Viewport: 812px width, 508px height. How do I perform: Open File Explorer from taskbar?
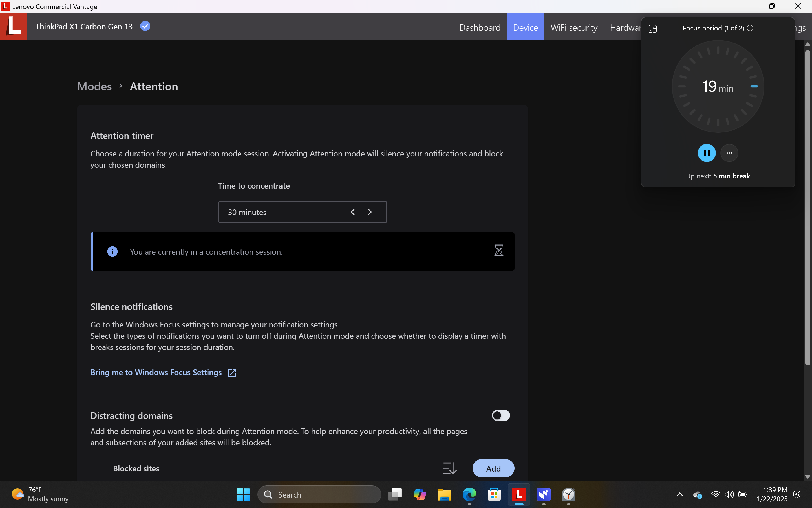[x=445, y=494]
